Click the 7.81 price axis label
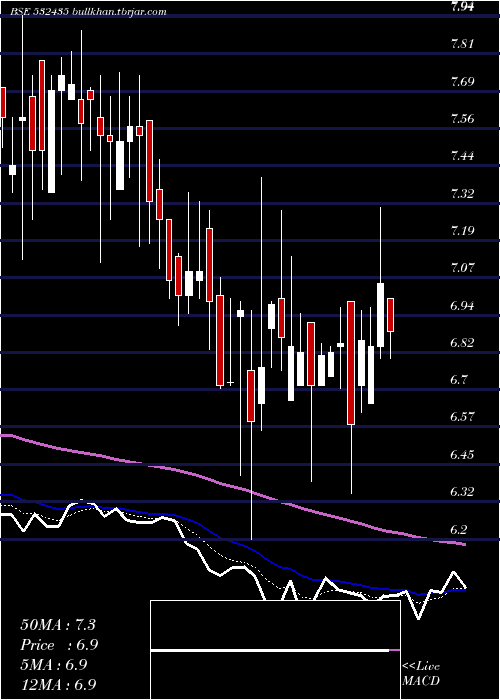The width and height of the screenshot is (500, 700). 462,44
